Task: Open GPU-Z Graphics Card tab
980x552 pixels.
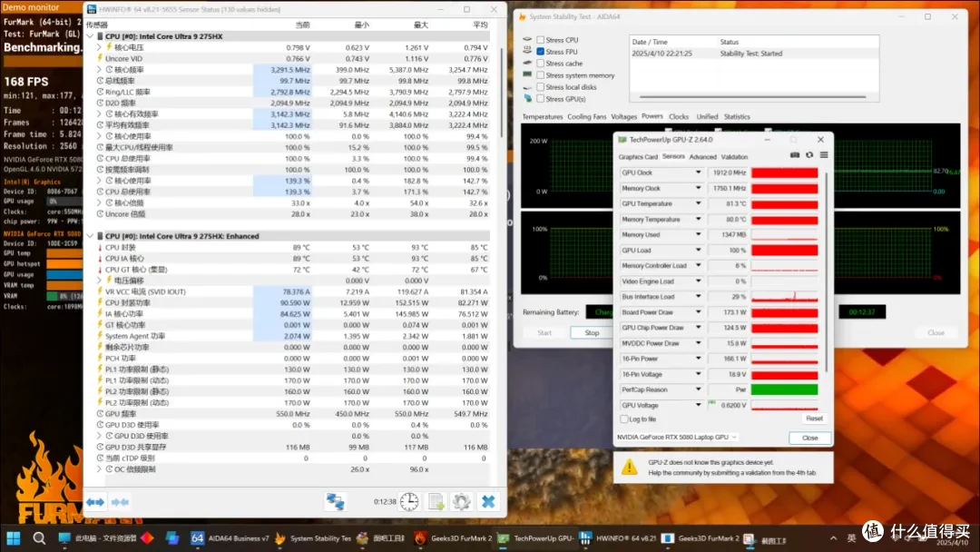Action: tap(638, 157)
